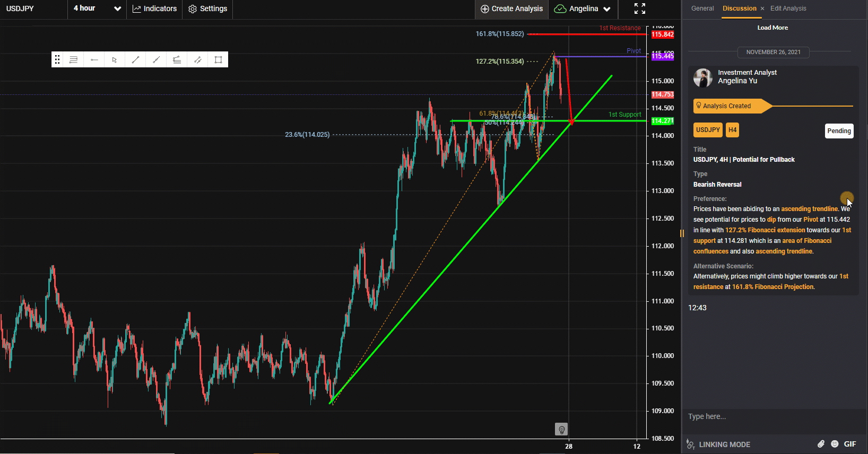Click the Create Analysis button
Viewport: 868px width, 454px height.
click(x=511, y=8)
